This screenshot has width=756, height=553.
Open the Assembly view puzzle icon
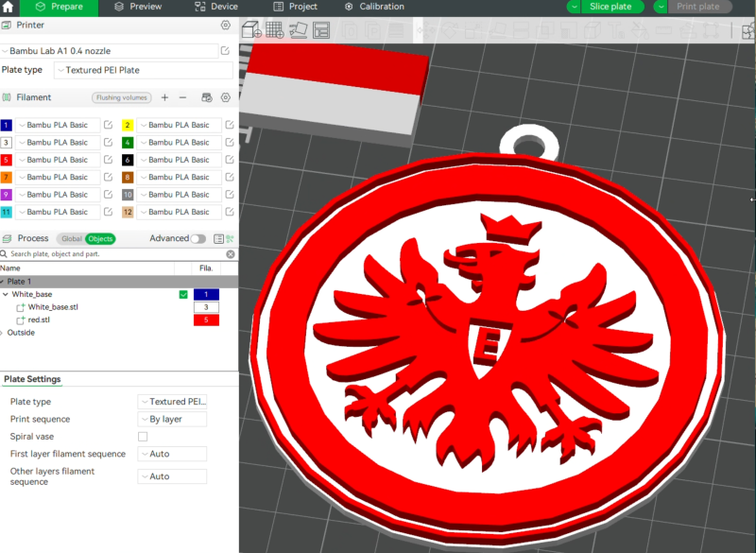[748, 31]
